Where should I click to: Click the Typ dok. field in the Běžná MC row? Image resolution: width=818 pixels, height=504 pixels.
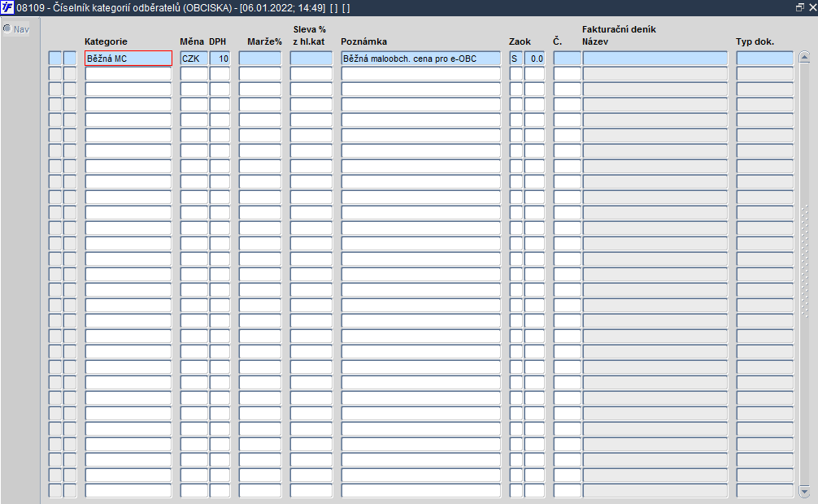765,59
